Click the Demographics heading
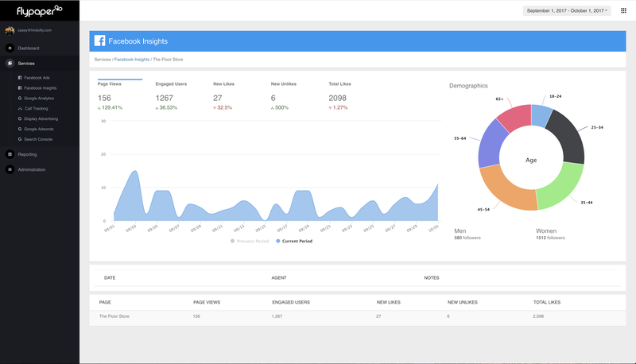Viewport: 636px width, 364px height. pos(468,86)
